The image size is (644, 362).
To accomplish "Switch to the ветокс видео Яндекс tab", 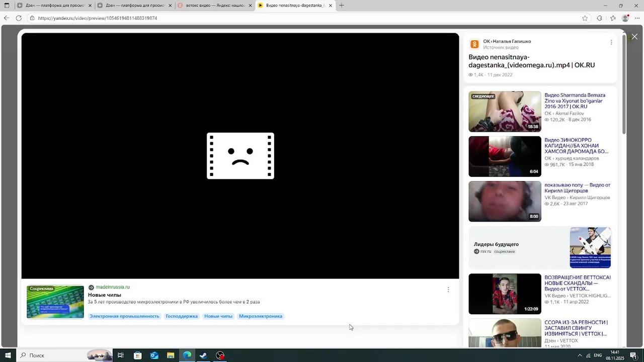I will (215, 6).
